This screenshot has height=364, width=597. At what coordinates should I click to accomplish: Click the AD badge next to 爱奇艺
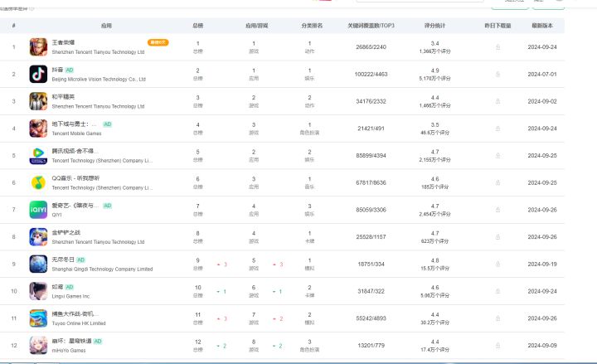pos(107,206)
